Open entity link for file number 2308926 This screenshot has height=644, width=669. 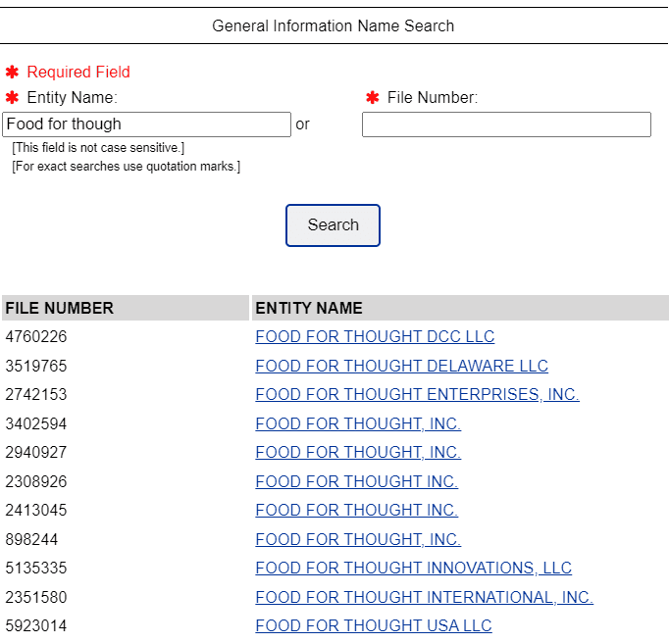click(356, 481)
